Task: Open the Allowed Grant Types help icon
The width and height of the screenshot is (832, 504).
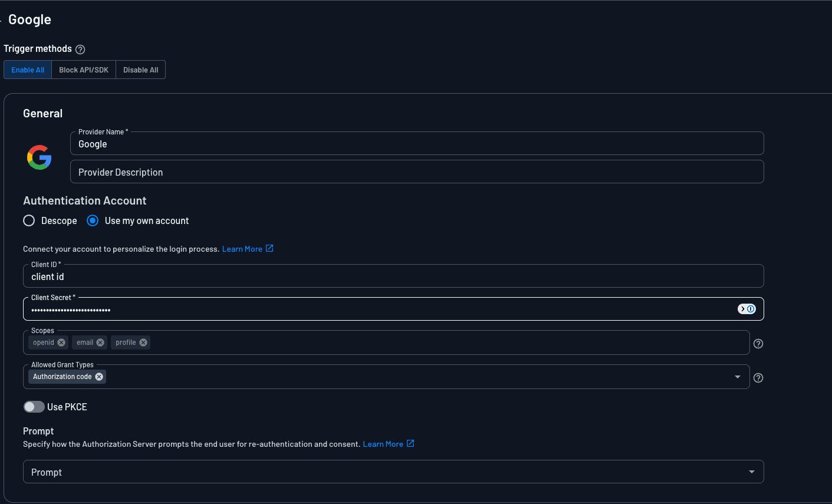Action: 758,378
